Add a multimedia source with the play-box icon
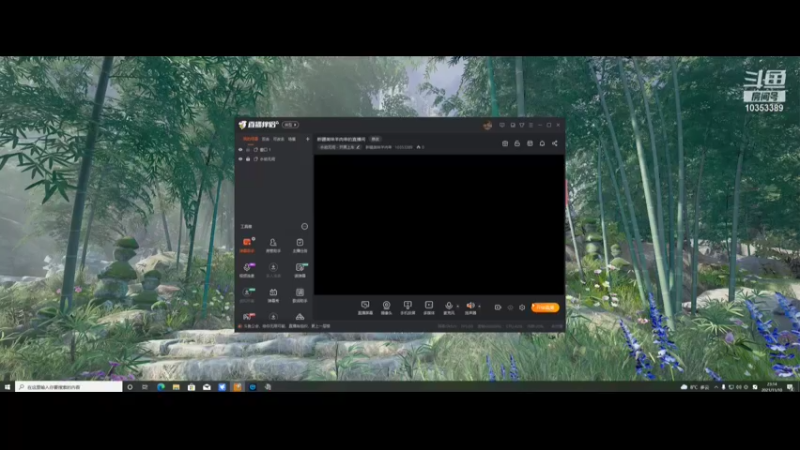This screenshot has height=450, width=800. click(429, 307)
